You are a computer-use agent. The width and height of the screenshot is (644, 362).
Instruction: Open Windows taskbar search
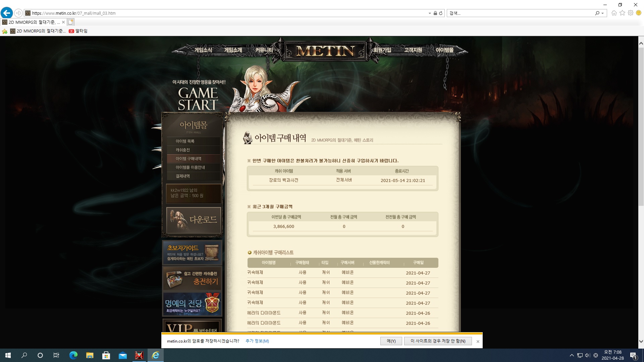click(24, 355)
